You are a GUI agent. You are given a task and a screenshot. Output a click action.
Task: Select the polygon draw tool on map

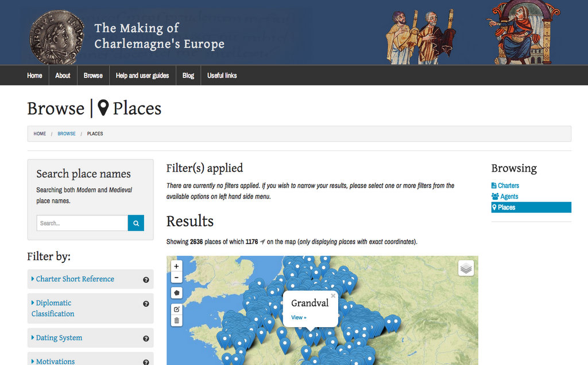pos(177,293)
